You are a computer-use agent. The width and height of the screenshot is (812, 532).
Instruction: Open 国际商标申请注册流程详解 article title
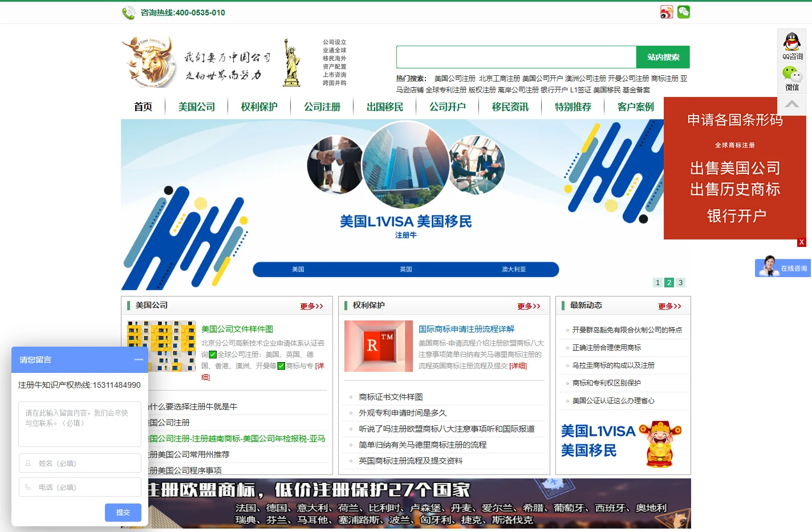click(466, 329)
